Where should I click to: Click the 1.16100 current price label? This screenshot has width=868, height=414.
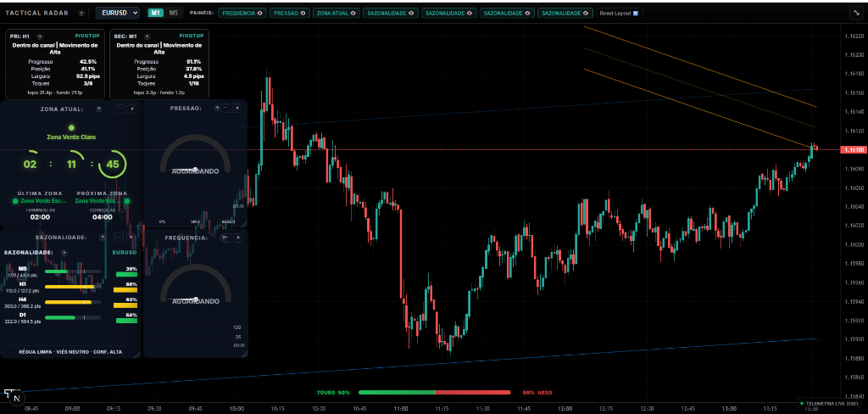coord(853,149)
